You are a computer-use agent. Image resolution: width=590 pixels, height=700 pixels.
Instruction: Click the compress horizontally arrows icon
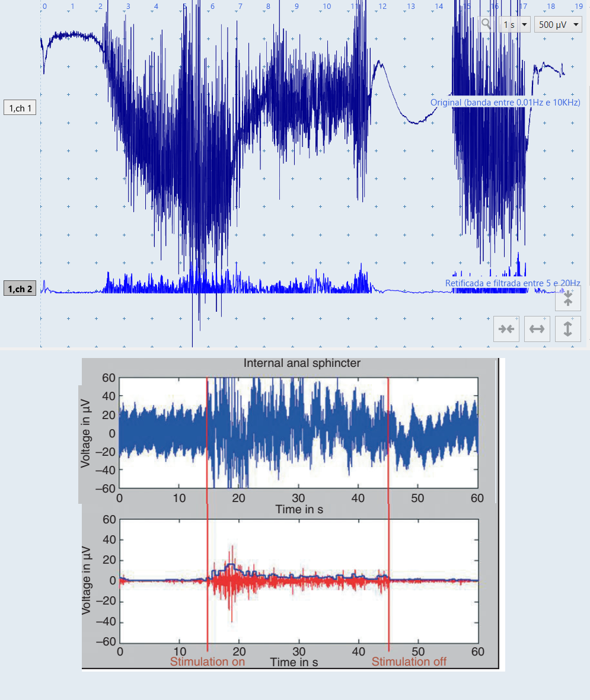[506, 329]
